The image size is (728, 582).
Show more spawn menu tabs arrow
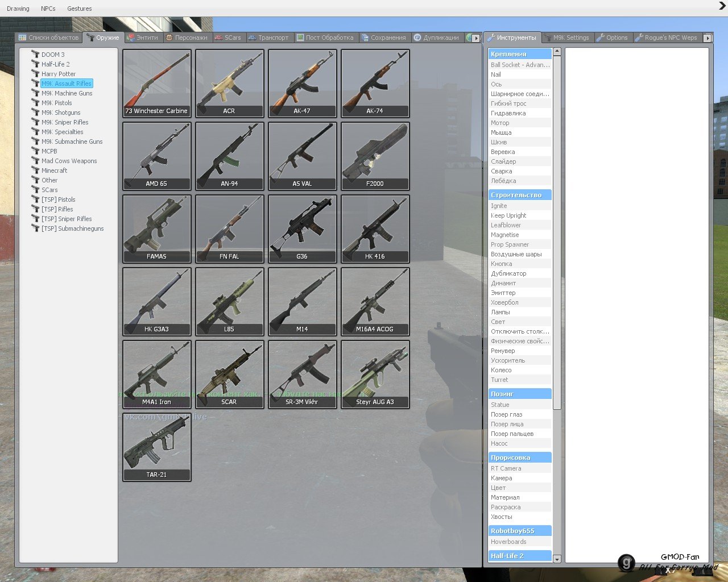(476, 38)
